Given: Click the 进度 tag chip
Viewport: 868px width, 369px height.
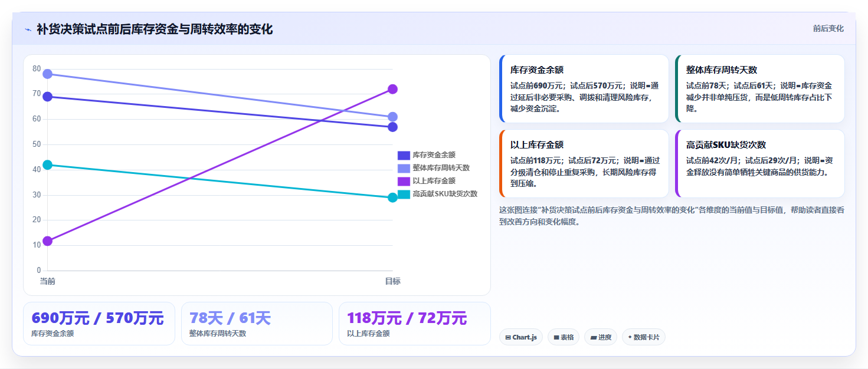Looking at the screenshot, I should point(601,337).
